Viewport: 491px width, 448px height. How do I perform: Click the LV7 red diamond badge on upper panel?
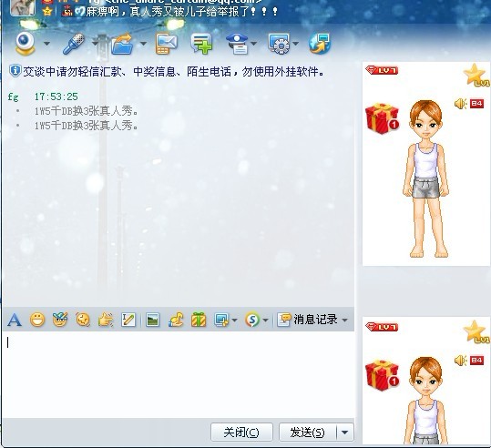coord(382,70)
